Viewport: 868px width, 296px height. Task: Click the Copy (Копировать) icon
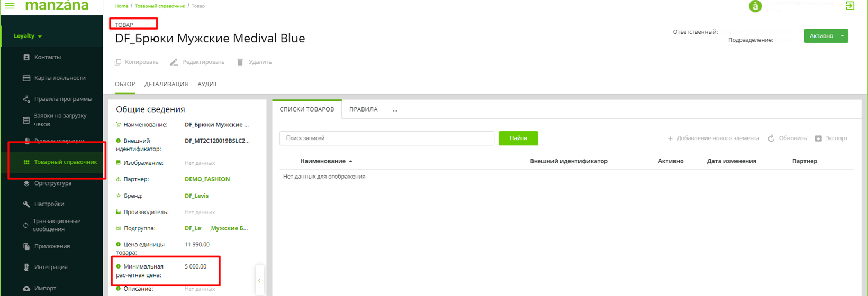118,62
